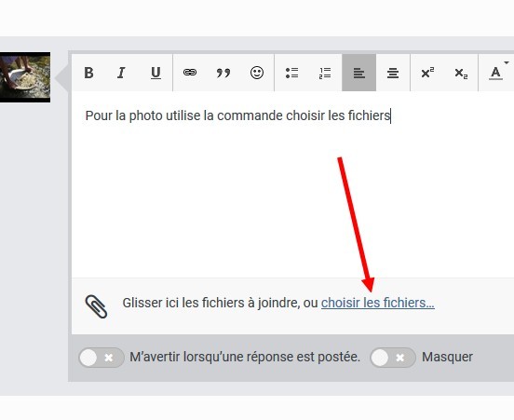Open the text color dropdown
Screen dimensions: 514x420
click(496, 73)
